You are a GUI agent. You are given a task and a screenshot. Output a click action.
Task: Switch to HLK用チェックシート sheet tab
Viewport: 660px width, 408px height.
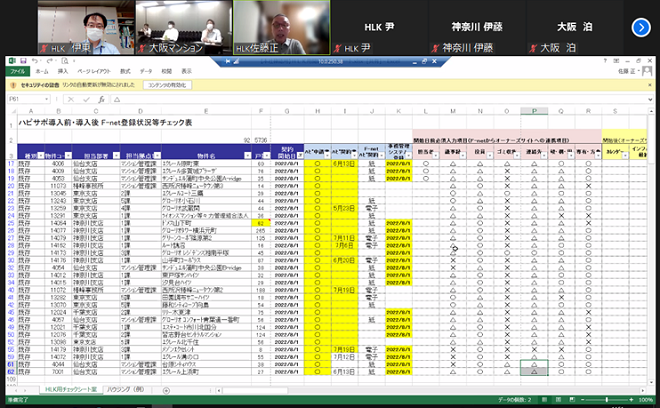point(71,389)
